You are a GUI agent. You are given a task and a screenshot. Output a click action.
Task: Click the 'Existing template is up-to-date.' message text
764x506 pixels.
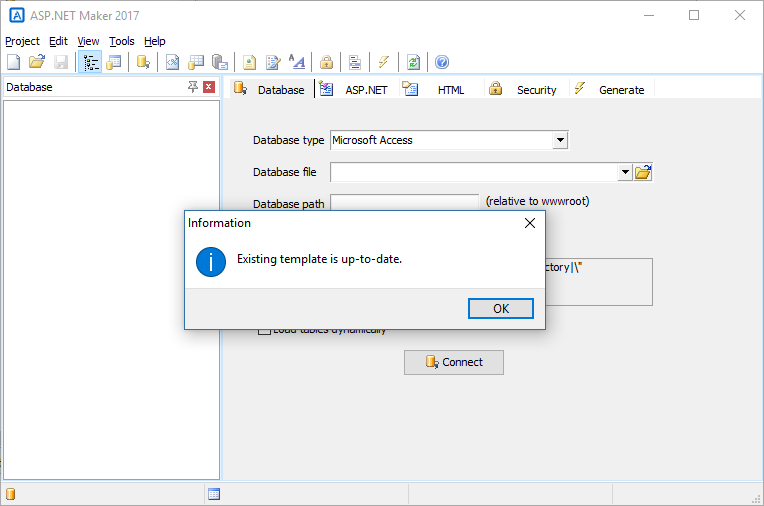point(320,259)
